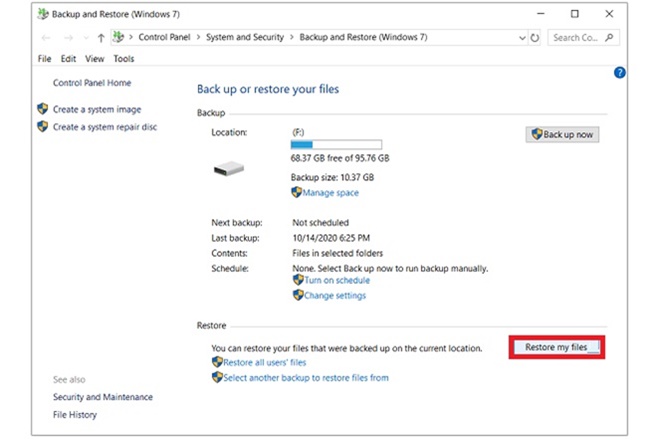The width and height of the screenshot is (660, 440).
Task: Expand the chevron after System and Security breadcrumb
Action: (x=292, y=37)
